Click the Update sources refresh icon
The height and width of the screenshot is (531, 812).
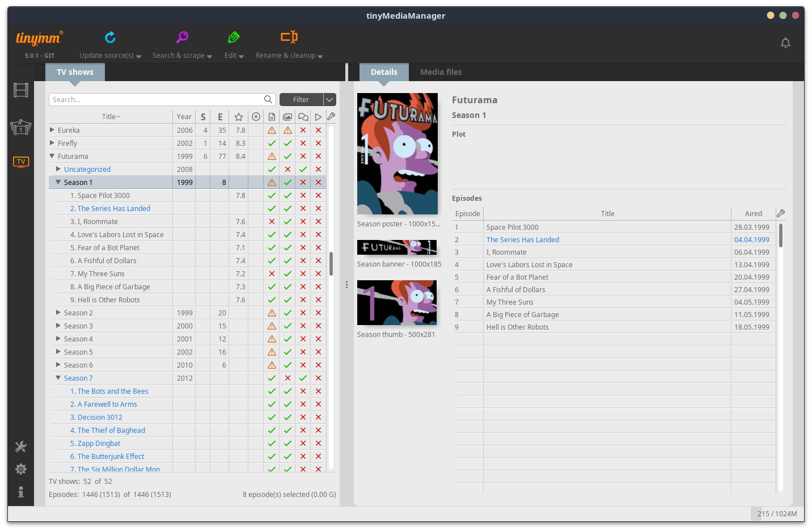[110, 37]
